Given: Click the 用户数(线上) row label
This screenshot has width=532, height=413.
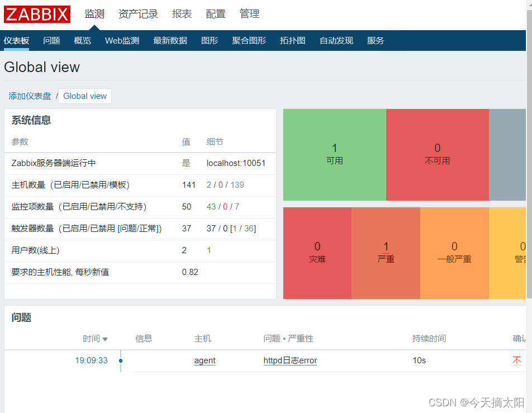Looking at the screenshot, I should [35, 250].
